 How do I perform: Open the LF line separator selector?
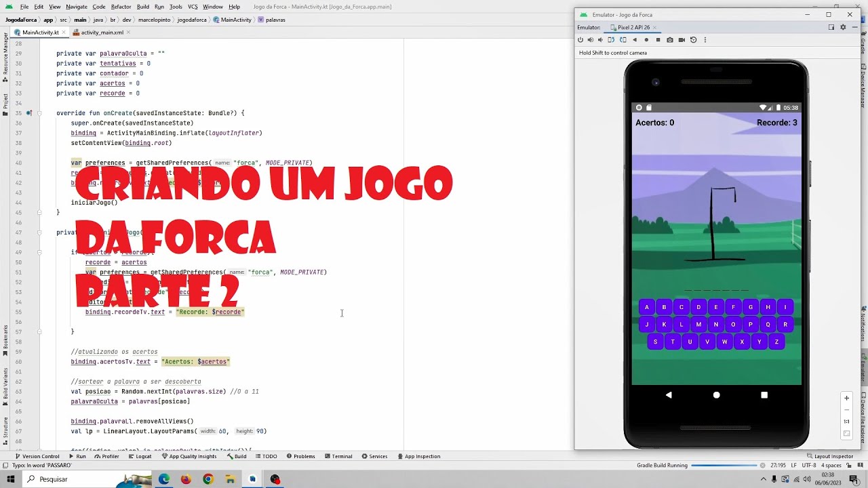793,466
